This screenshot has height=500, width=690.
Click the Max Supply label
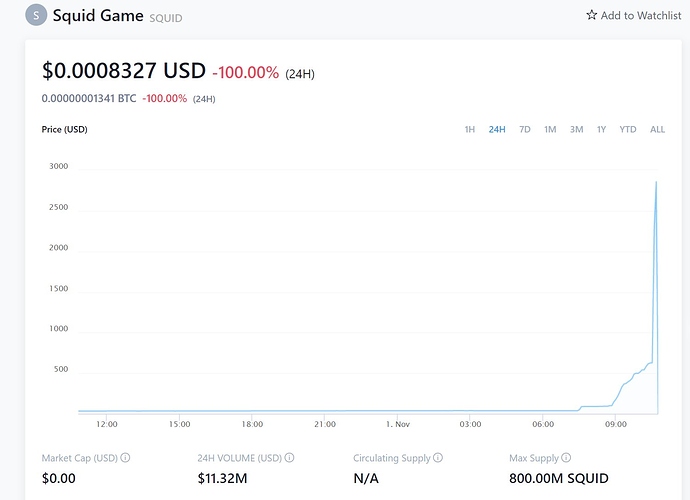pyautogui.click(x=534, y=458)
